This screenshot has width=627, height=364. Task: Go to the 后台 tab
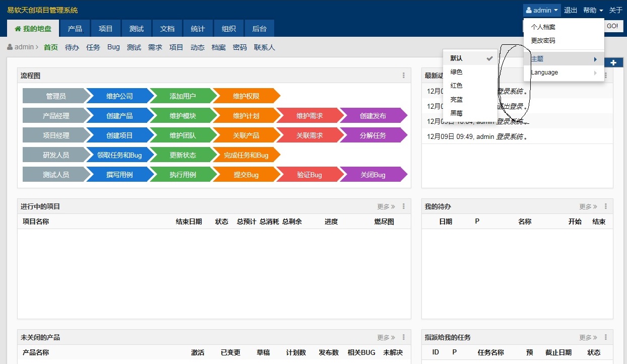260,29
